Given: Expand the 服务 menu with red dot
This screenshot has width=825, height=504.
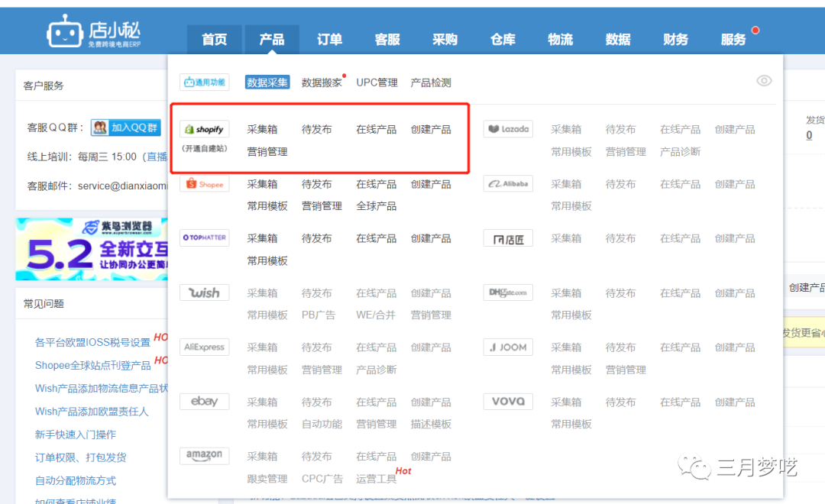Looking at the screenshot, I should tap(733, 40).
